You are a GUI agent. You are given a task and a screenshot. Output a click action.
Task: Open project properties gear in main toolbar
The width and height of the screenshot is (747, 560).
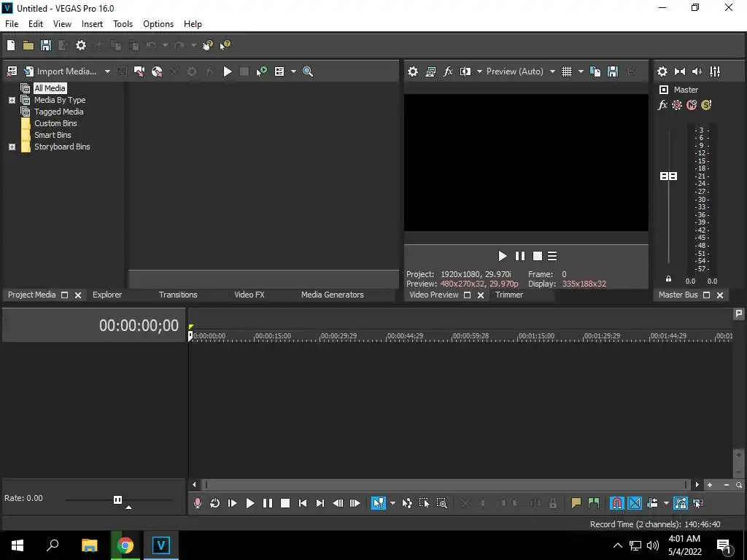tap(81, 45)
